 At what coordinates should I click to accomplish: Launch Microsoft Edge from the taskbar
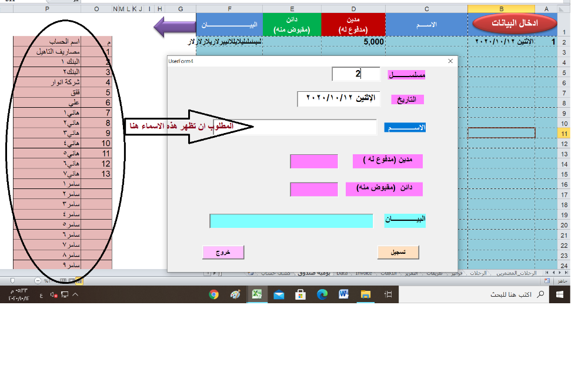322,295
